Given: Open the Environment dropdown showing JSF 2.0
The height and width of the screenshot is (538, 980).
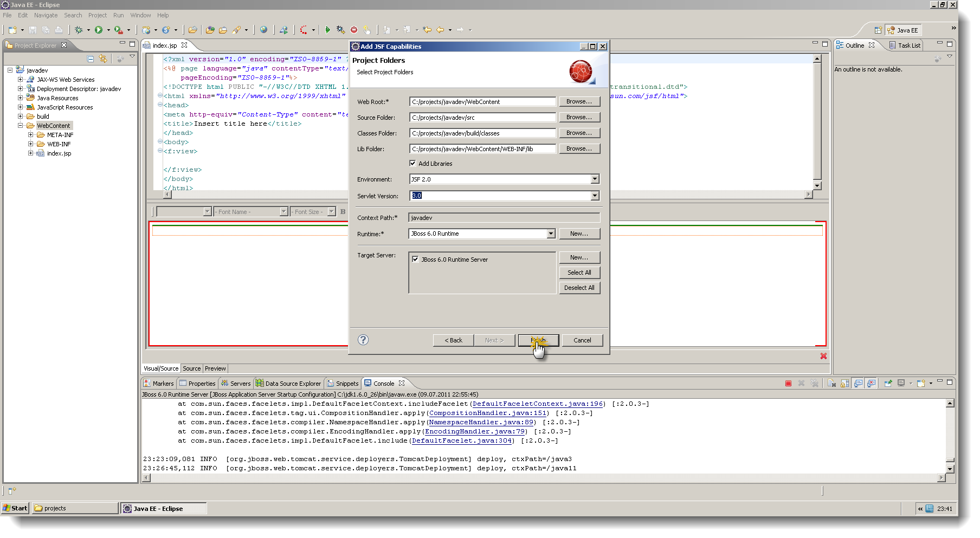Looking at the screenshot, I should (595, 179).
